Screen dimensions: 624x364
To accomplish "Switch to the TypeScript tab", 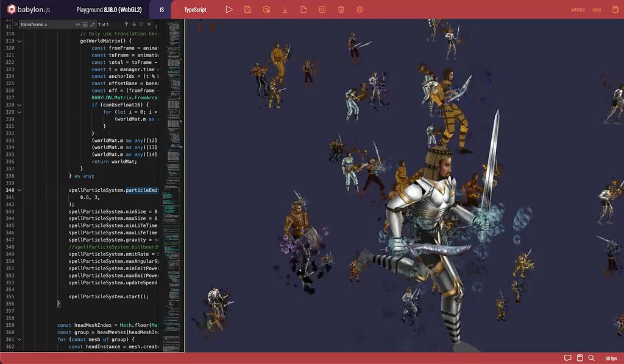I will click(x=194, y=9).
